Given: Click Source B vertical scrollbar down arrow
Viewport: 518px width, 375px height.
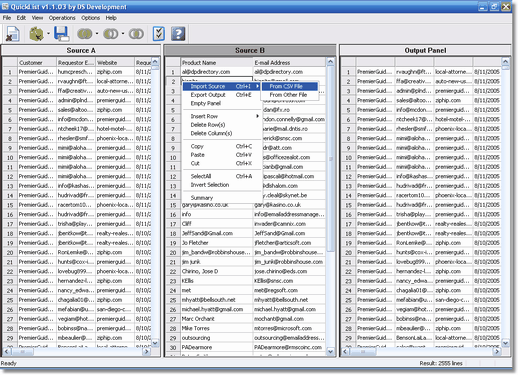Looking at the screenshot, I should [330, 351].
